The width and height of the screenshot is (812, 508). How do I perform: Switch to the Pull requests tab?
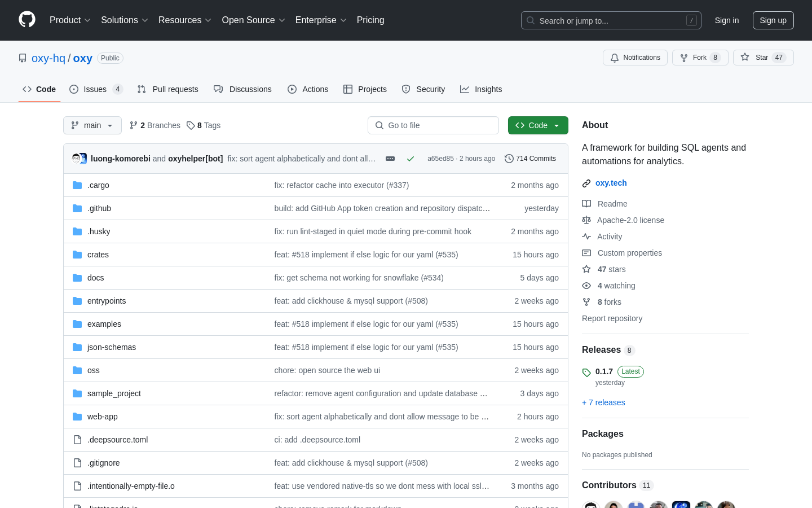coord(168,89)
